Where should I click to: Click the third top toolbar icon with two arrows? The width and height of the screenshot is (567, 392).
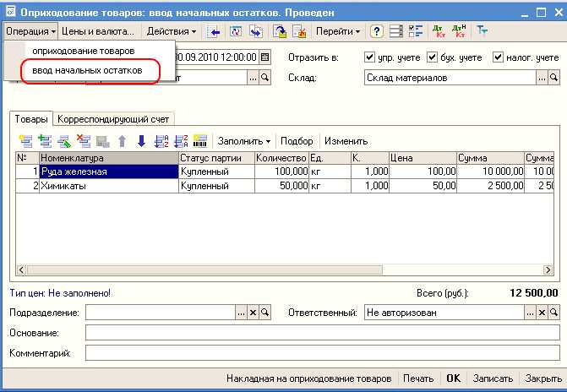coord(256,32)
